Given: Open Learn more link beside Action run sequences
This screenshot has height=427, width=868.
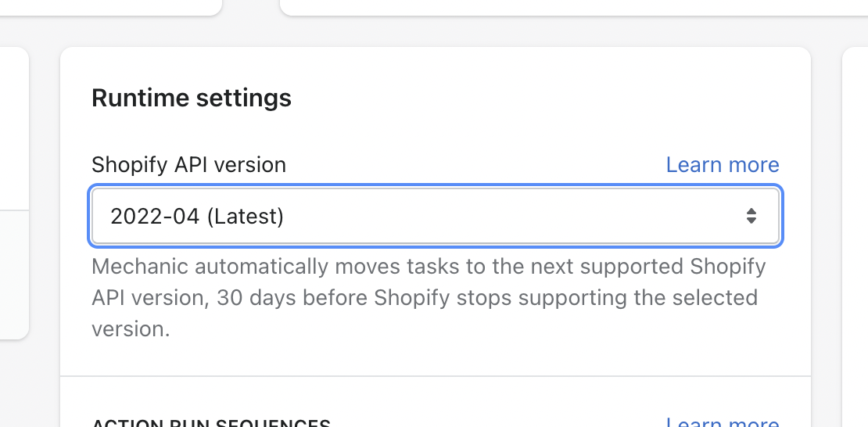Looking at the screenshot, I should pos(722,422).
